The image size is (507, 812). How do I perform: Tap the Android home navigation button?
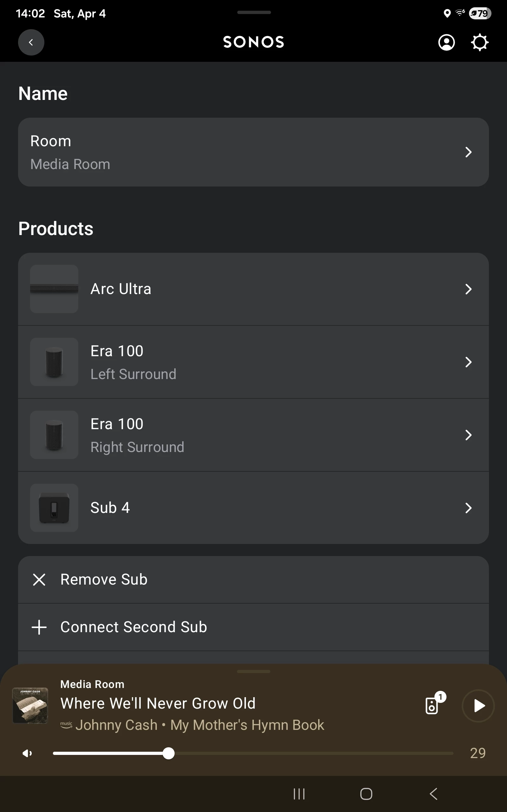(x=366, y=794)
